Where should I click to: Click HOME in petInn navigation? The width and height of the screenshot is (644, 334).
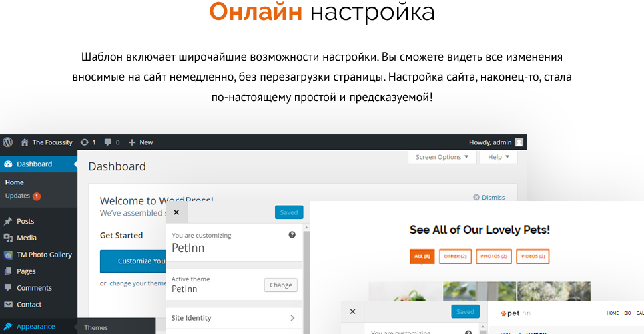point(613,313)
